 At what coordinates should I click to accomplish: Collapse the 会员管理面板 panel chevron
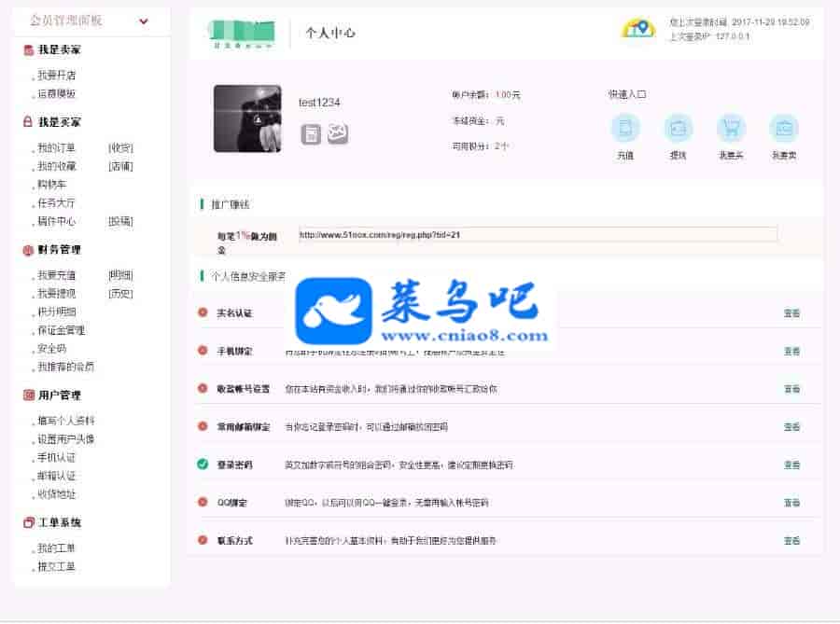click(x=144, y=21)
